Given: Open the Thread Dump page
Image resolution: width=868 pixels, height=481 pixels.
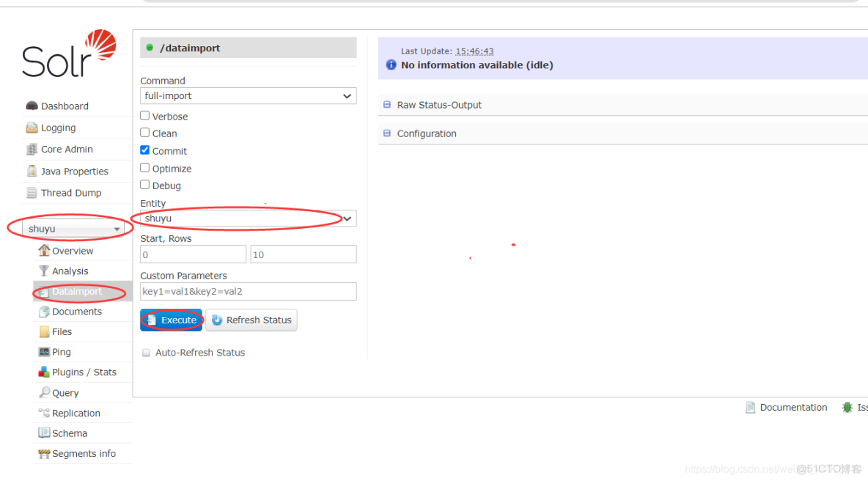Looking at the screenshot, I should tap(71, 193).
